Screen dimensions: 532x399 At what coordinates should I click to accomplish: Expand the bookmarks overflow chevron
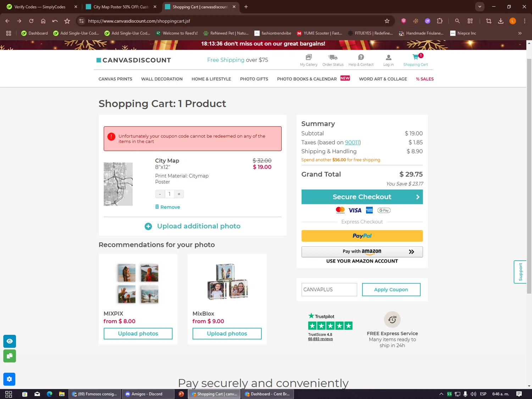520,33
